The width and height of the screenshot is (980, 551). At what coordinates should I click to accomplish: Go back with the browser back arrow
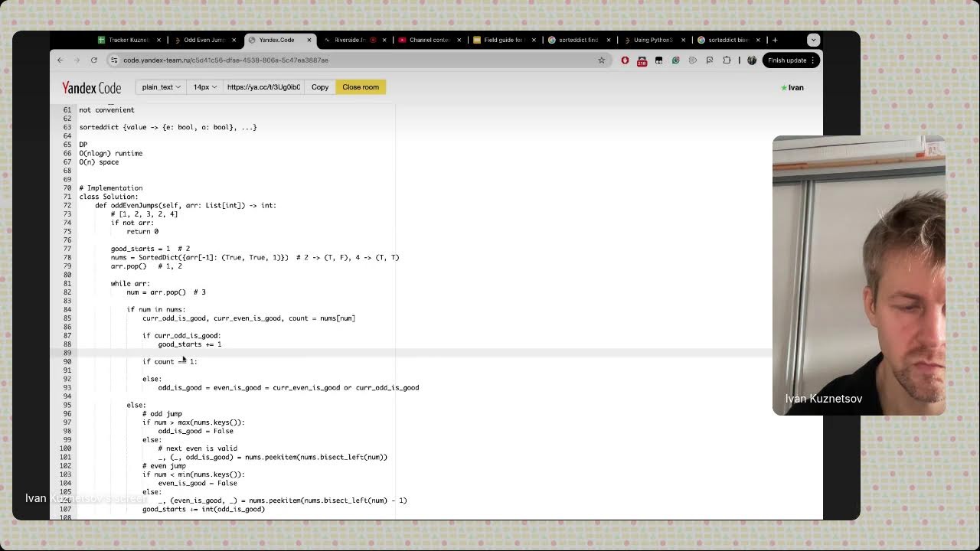60,60
